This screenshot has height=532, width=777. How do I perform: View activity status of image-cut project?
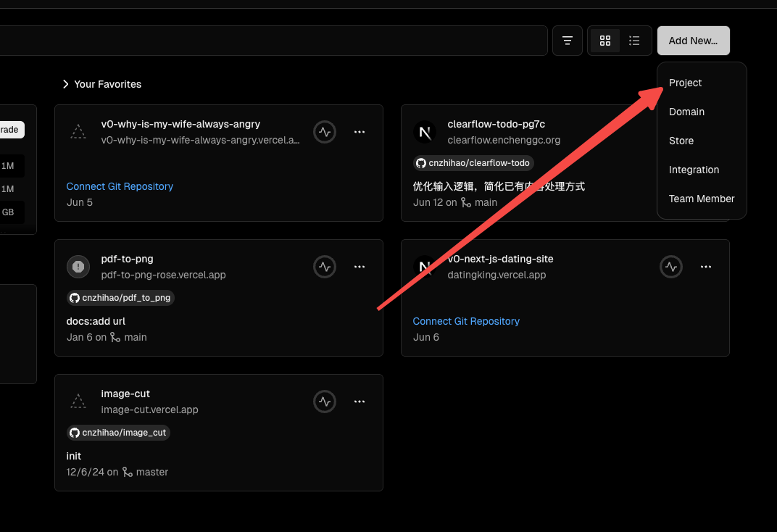(x=325, y=402)
